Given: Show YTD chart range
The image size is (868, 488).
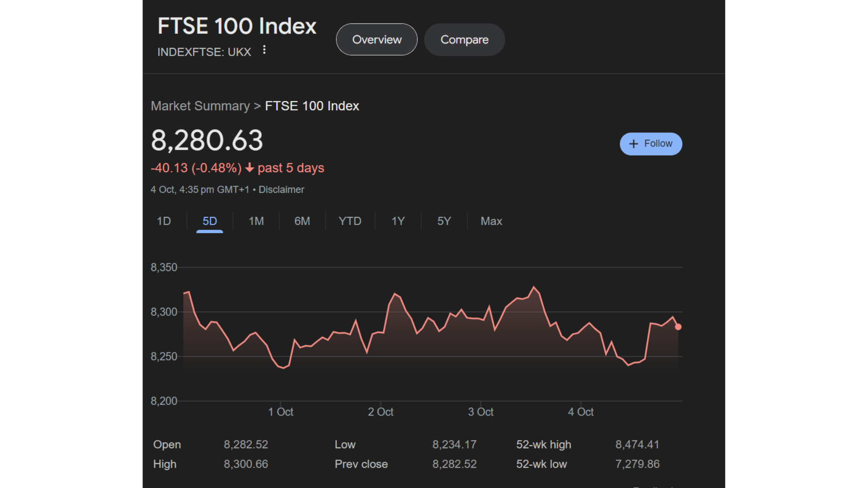Looking at the screenshot, I should (350, 221).
